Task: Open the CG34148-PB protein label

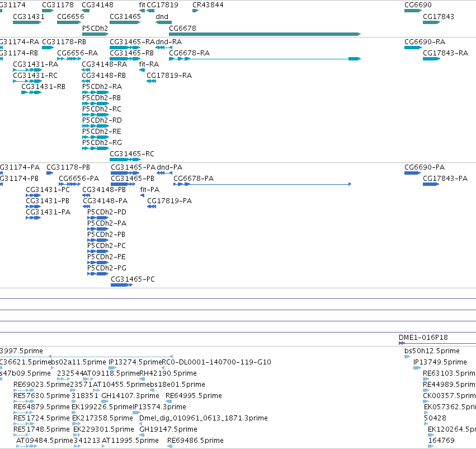Action: pos(104,190)
